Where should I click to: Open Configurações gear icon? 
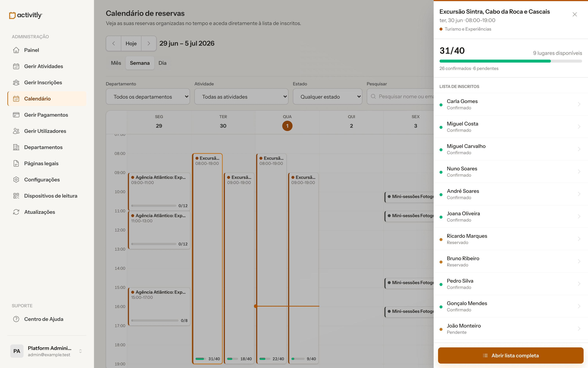coord(16,180)
